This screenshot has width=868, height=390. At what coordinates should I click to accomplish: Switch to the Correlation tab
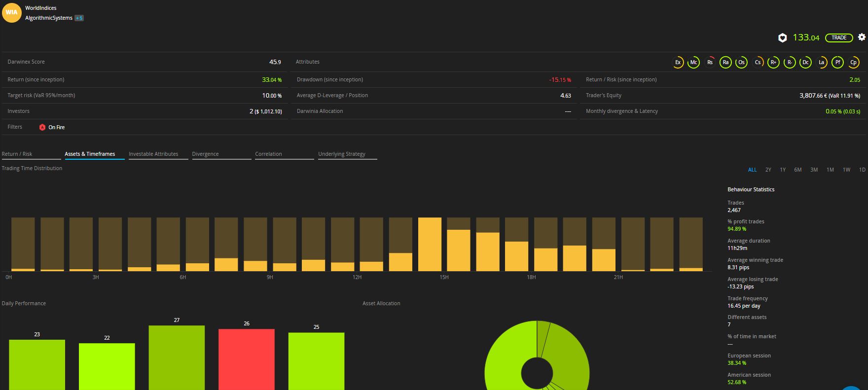pos(268,154)
